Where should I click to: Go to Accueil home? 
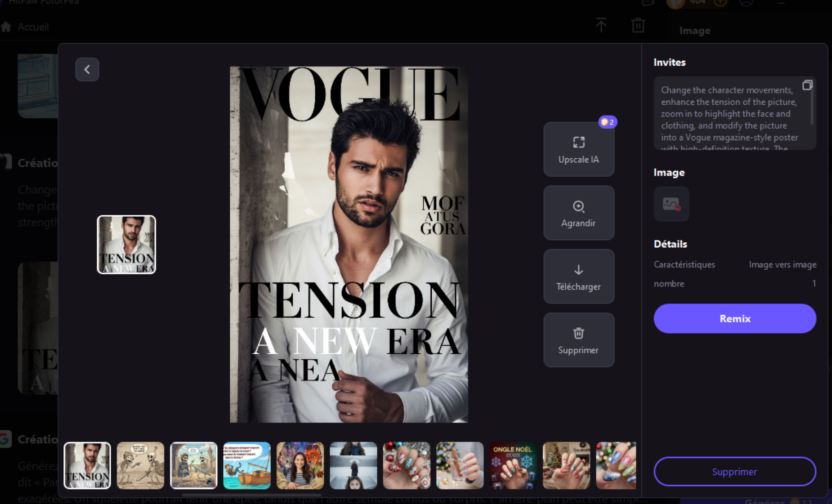point(32,27)
